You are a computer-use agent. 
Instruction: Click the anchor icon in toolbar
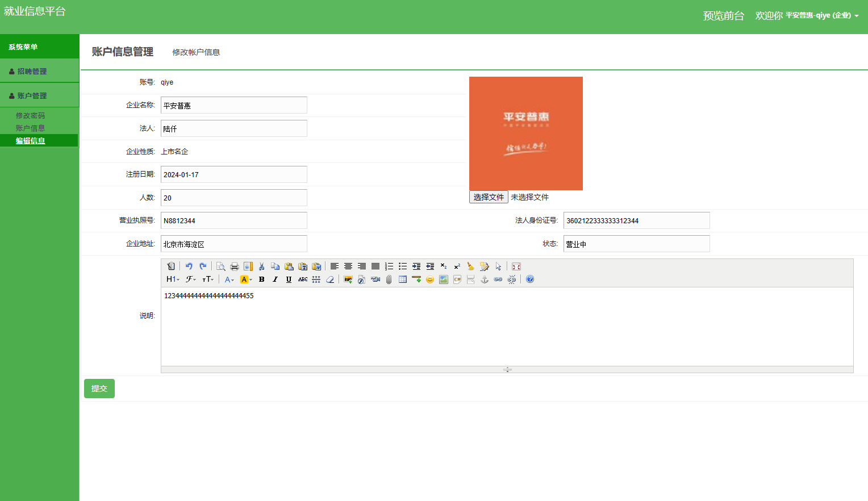(x=485, y=279)
